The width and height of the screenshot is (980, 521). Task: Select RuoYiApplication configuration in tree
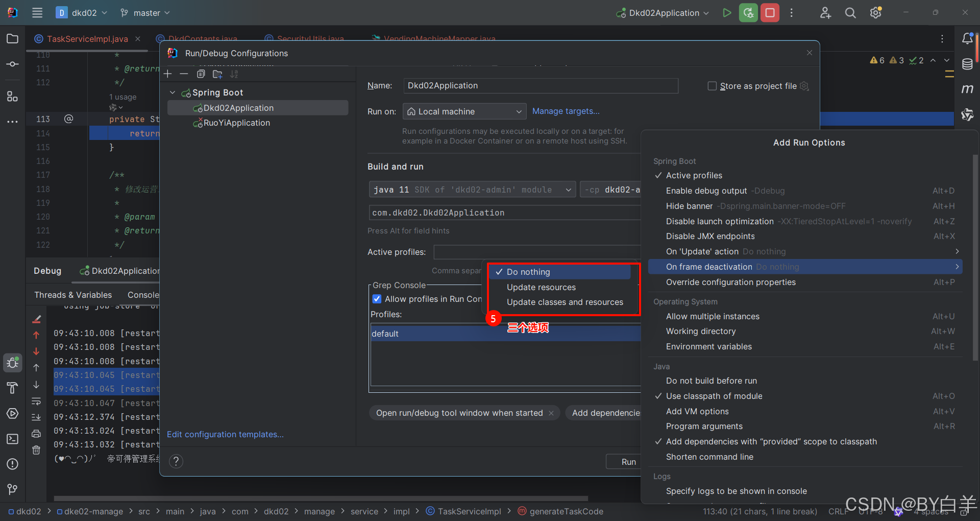point(258,123)
